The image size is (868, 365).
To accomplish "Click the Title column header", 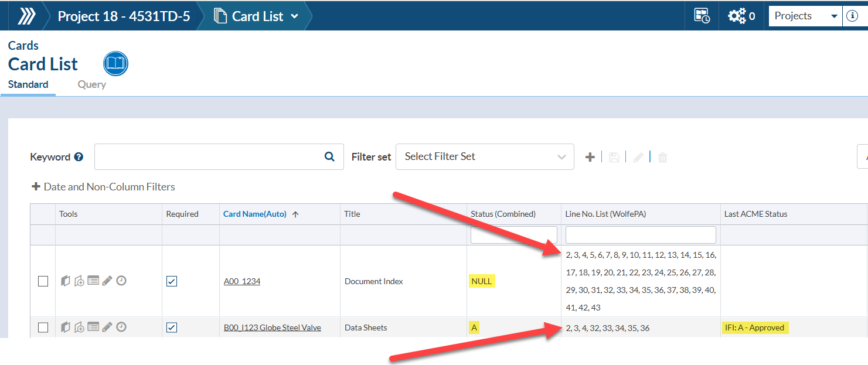I will coord(352,214).
